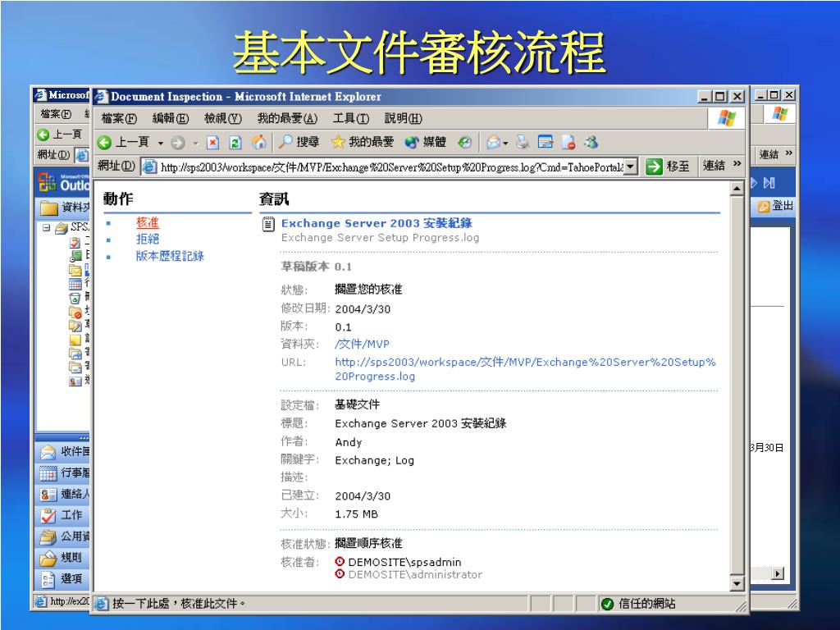840x630 pixels.
Task: Open the /文件/MVP folder link
Action: (x=362, y=344)
